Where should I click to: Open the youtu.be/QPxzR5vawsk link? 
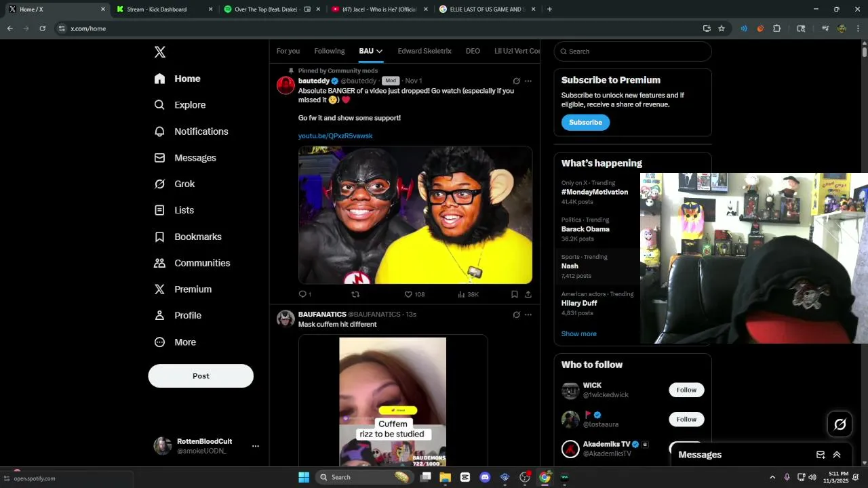[x=335, y=136]
